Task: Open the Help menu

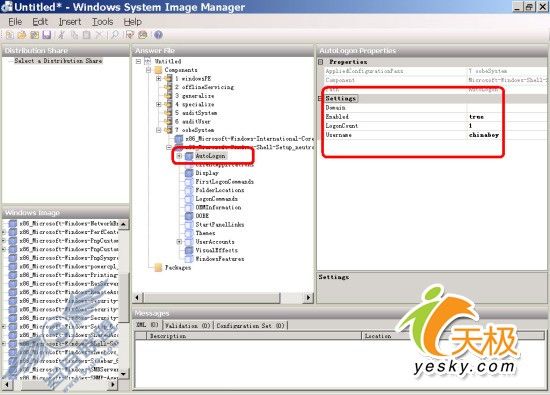Action: click(133, 22)
